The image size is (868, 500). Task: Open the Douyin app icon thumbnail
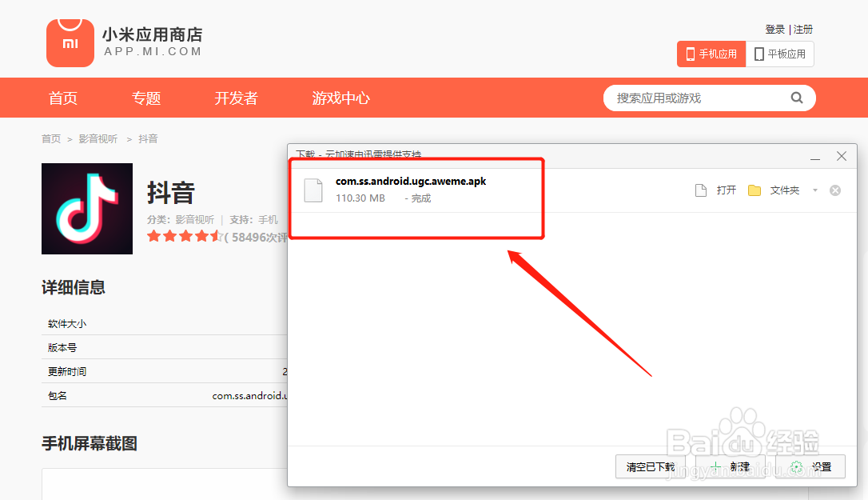[87, 209]
